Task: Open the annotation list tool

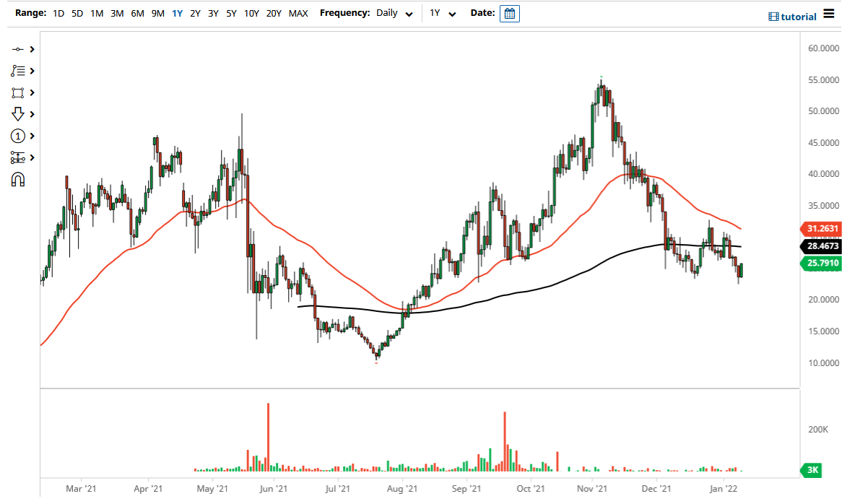Action: click(x=18, y=71)
